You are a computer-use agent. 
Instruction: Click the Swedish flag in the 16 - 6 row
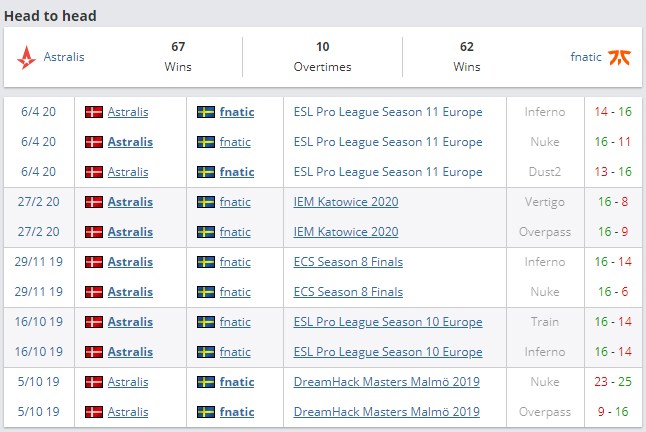207,292
